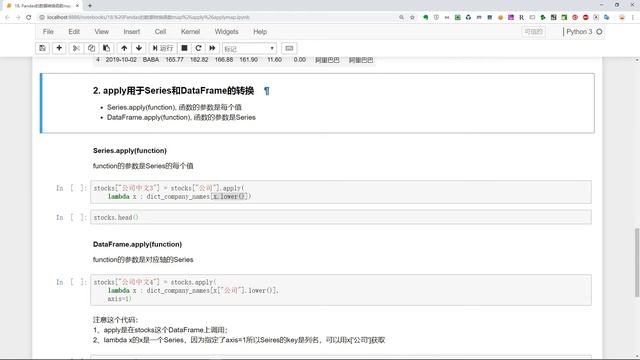Copy selected cells icon
This screenshot has height=360, width=640.
(91, 48)
